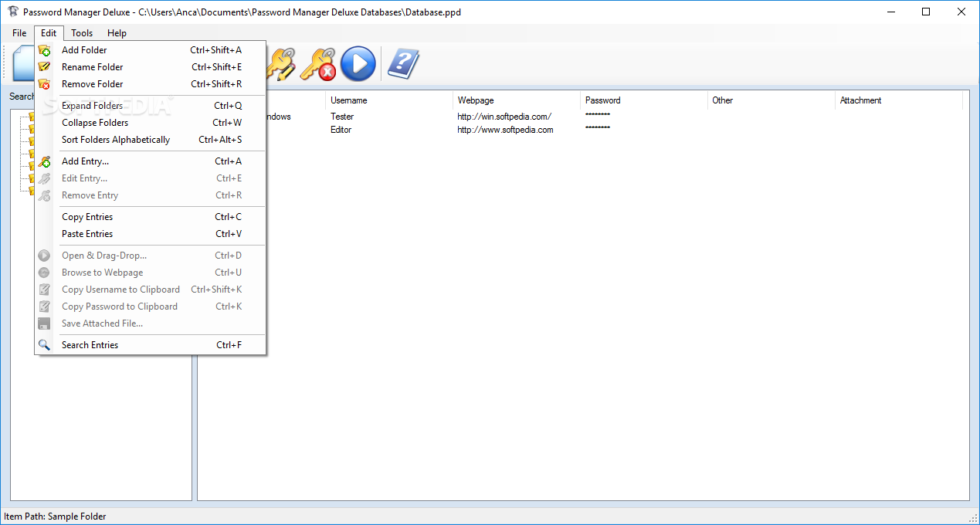980x525 pixels.
Task: Sort by the Webpage column header
Action: click(517, 100)
